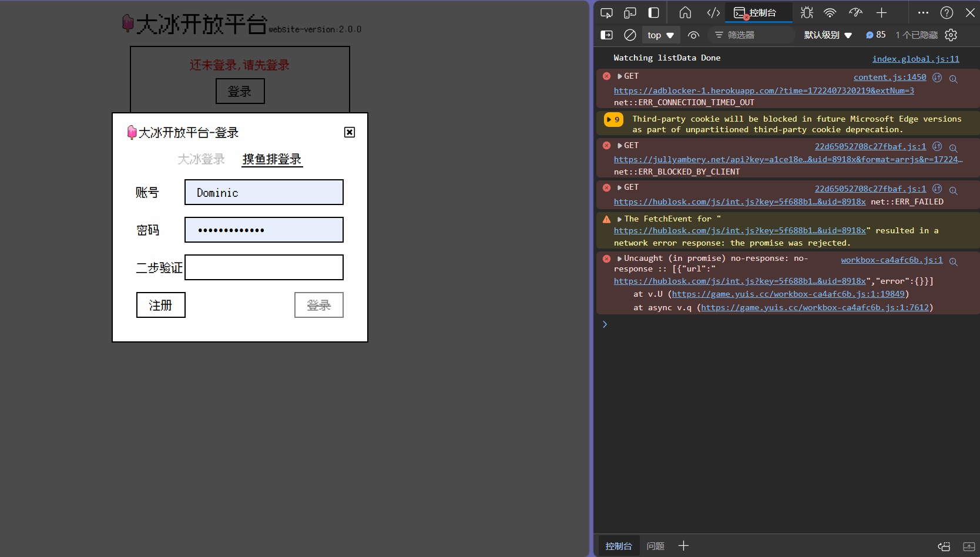Toggle the DevTools activity bar dock icon
The image size is (980, 557).
point(654,13)
